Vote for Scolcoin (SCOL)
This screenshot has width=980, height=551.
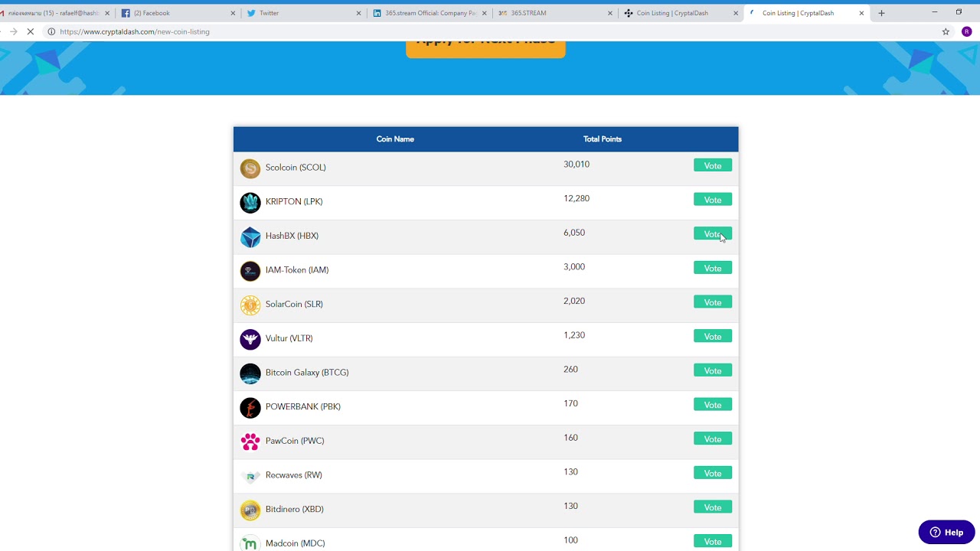point(713,165)
